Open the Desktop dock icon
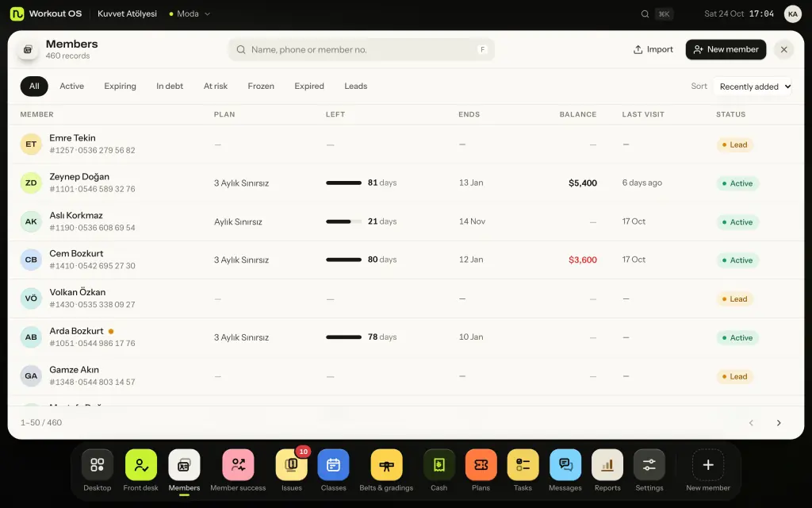The width and height of the screenshot is (812, 508). point(98,464)
